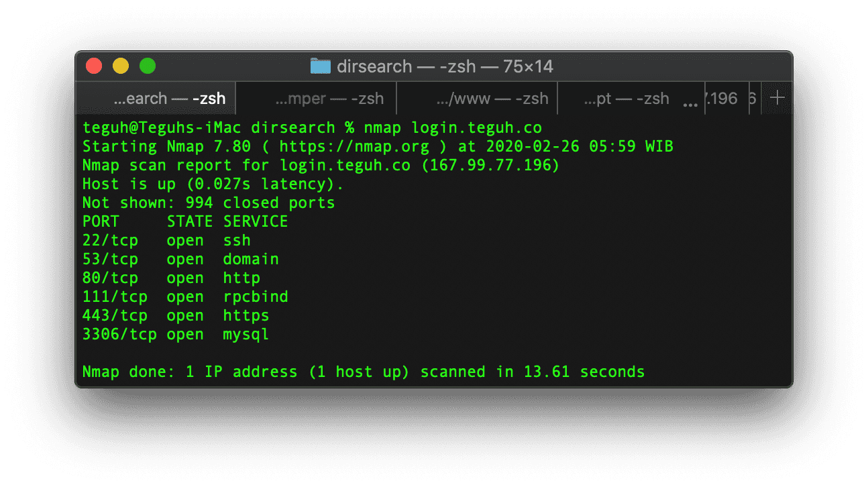This screenshot has height=487, width=868.
Task: Select the '…mper — -zsh' tab
Action: [x=329, y=99]
